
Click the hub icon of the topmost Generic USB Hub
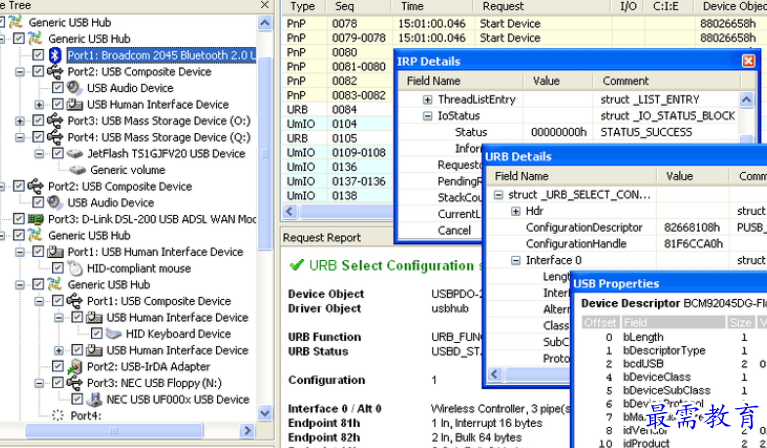[x=16, y=22]
